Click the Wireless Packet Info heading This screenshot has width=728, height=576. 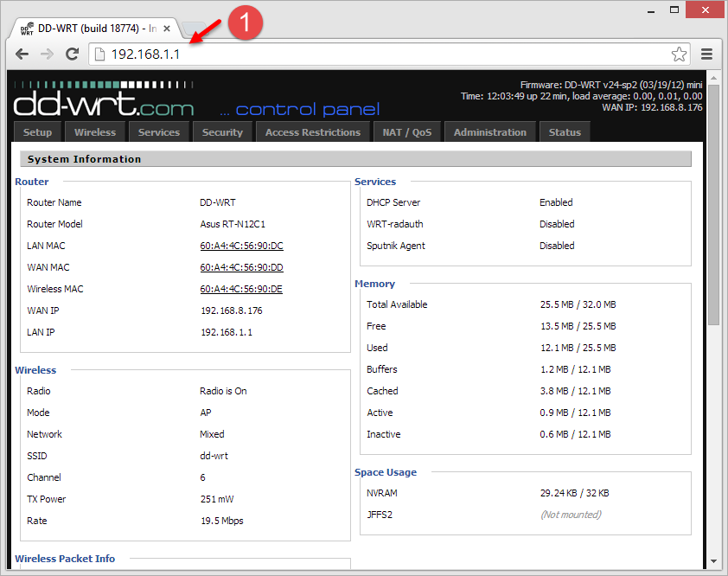click(x=65, y=559)
